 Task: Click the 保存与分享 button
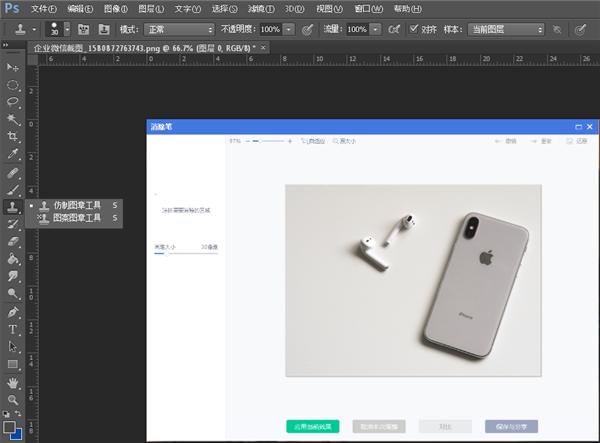coord(511,426)
